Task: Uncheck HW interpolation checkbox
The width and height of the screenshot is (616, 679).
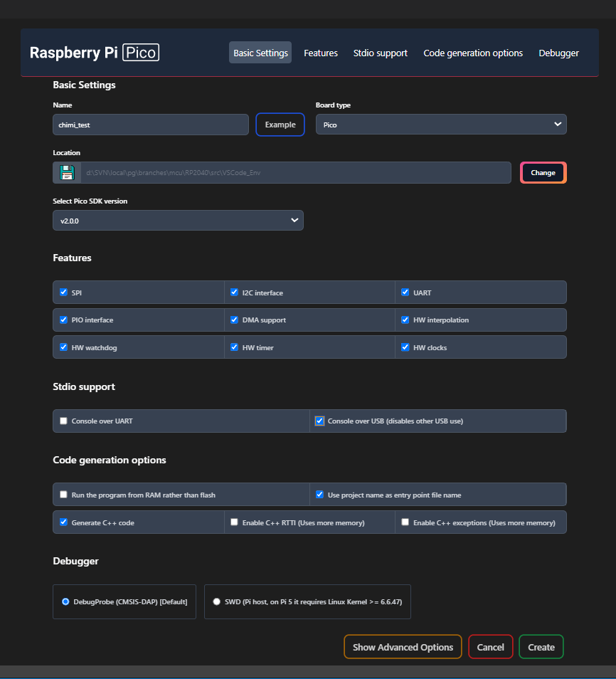Action: pos(405,320)
